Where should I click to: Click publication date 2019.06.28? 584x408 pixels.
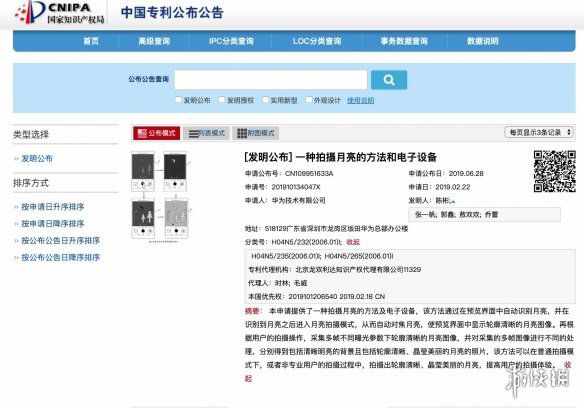pyautogui.click(x=466, y=174)
